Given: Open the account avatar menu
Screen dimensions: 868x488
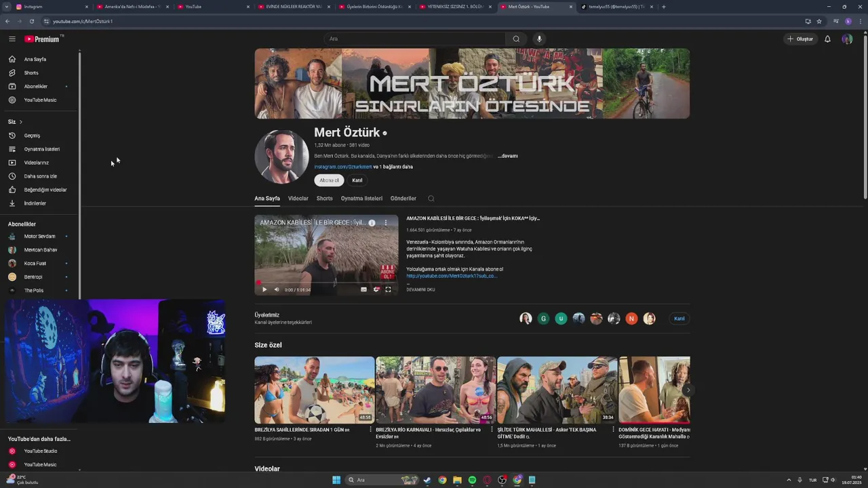Looking at the screenshot, I should point(847,39).
